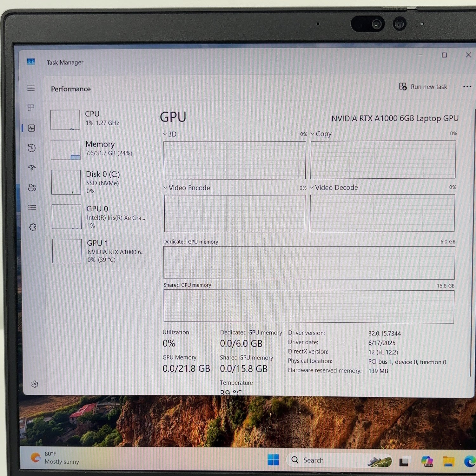Click the Utilization 0% value

point(169,343)
